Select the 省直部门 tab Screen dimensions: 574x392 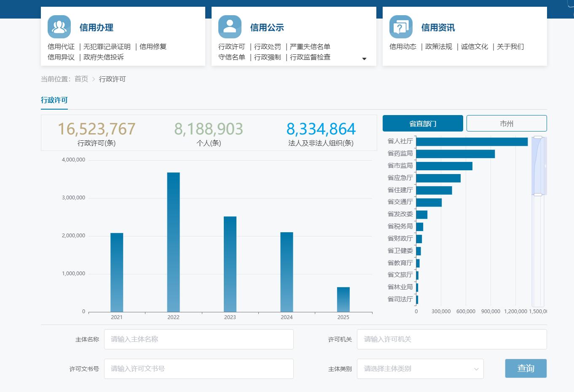pyautogui.click(x=422, y=124)
